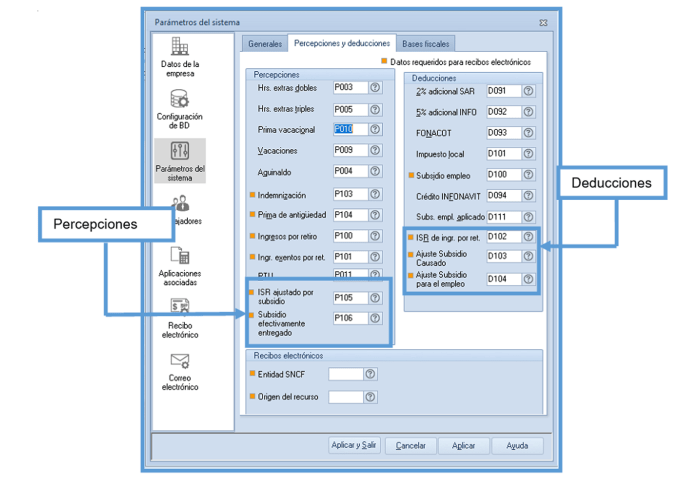The width and height of the screenshot is (700, 485).
Task: Switch to the Generales tab
Action: click(265, 44)
